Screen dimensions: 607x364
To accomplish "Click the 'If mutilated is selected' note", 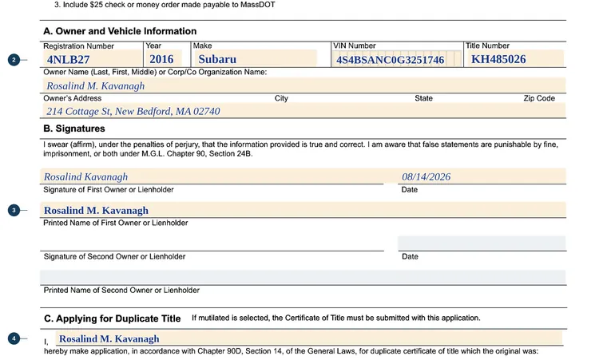I will pos(336,318).
